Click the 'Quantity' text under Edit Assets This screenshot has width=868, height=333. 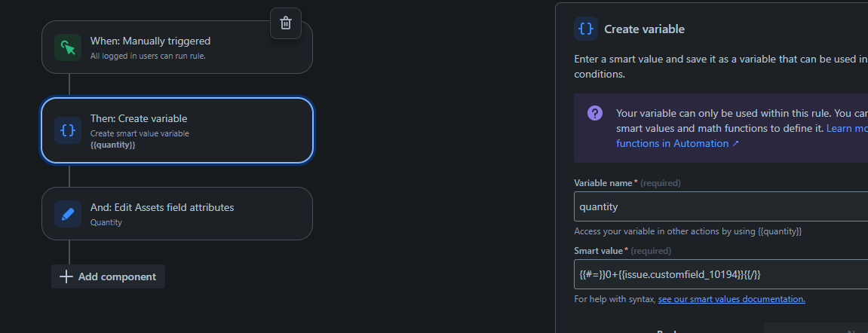click(x=106, y=222)
